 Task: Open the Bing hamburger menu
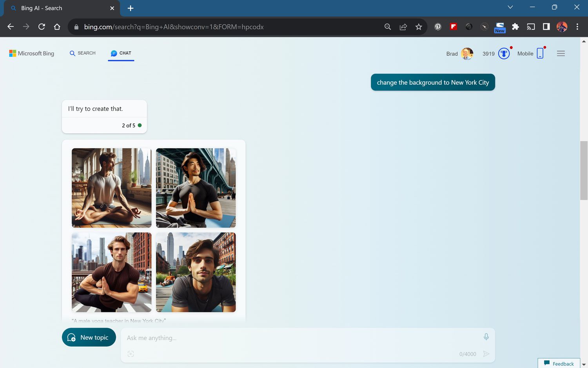(561, 54)
